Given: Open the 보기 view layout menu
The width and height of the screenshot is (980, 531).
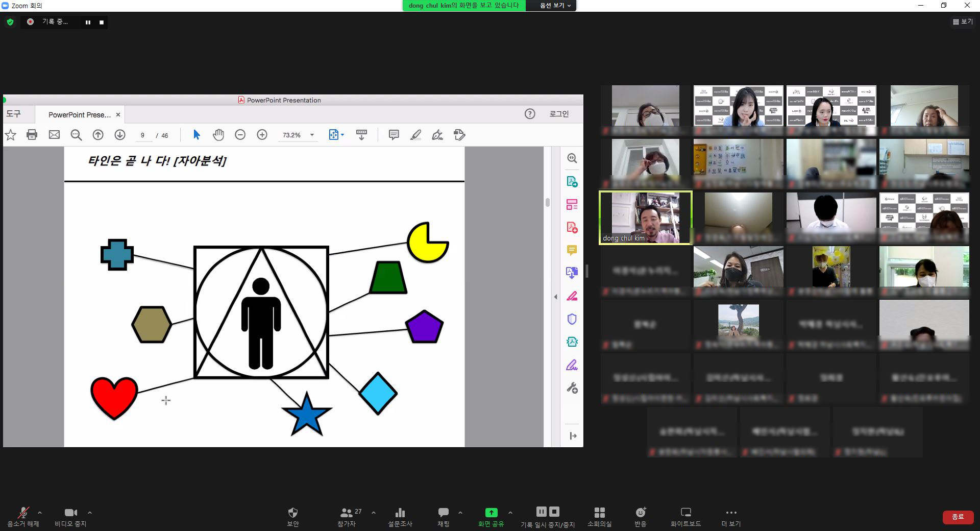Looking at the screenshot, I should pos(963,22).
